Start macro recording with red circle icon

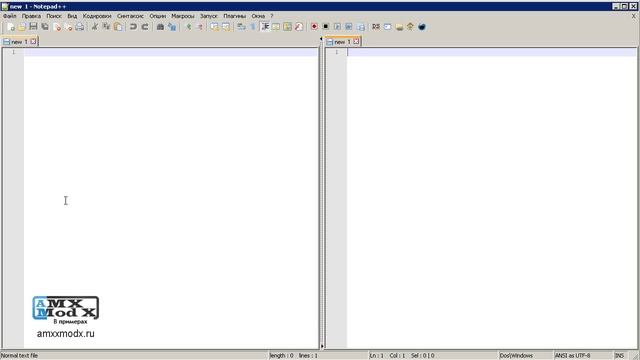pos(314,27)
